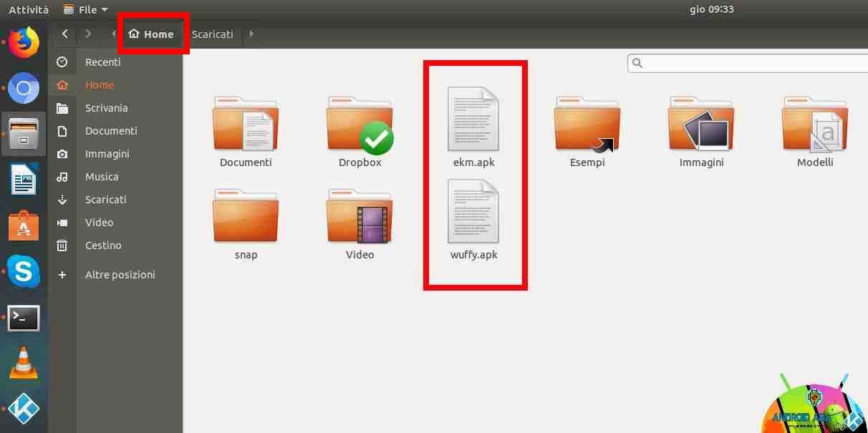
Task: Click the clock showing gio 09:33
Action: pos(711,9)
